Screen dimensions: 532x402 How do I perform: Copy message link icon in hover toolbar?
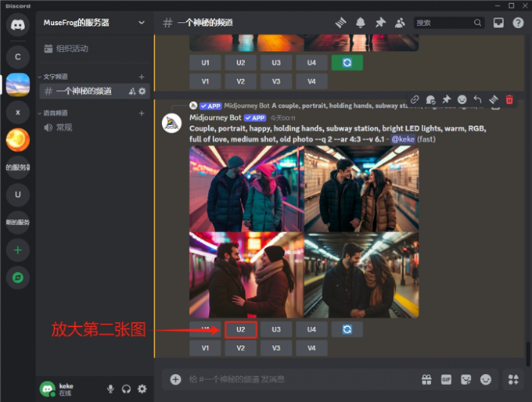[x=415, y=99]
